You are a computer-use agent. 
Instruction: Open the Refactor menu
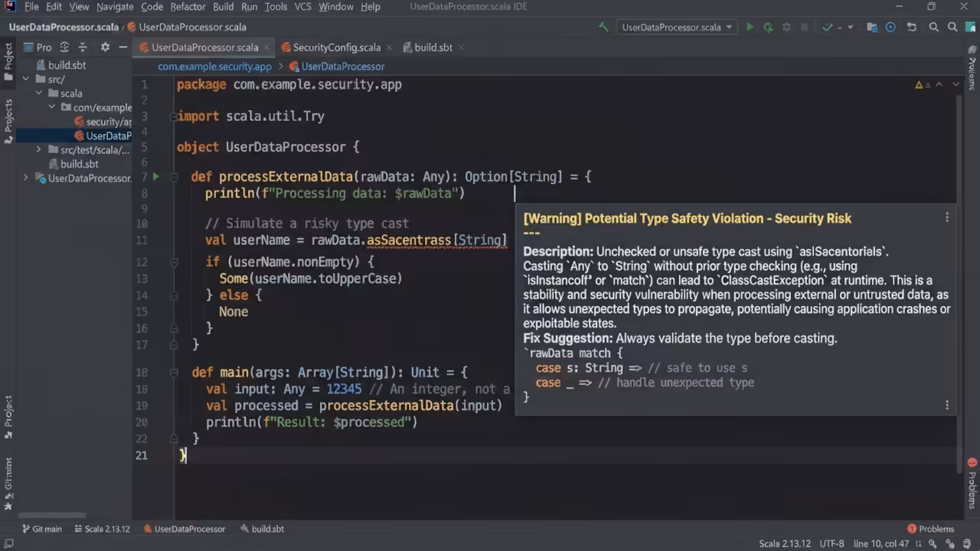pos(188,7)
